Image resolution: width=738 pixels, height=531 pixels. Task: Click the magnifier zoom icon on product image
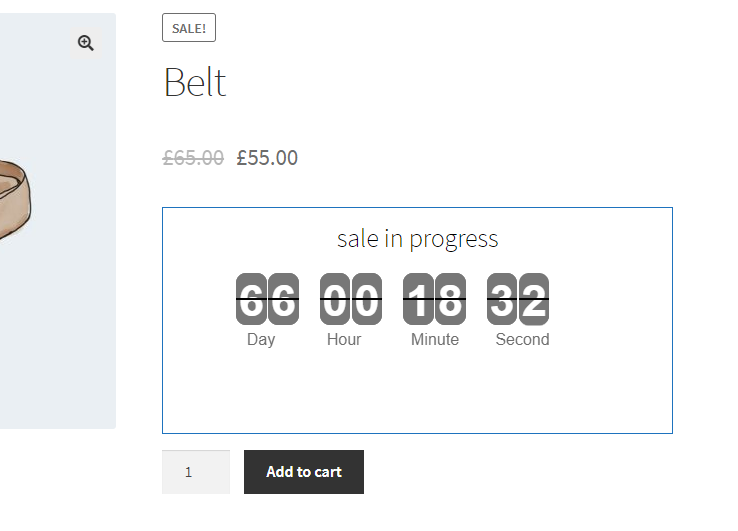pyautogui.click(x=86, y=43)
